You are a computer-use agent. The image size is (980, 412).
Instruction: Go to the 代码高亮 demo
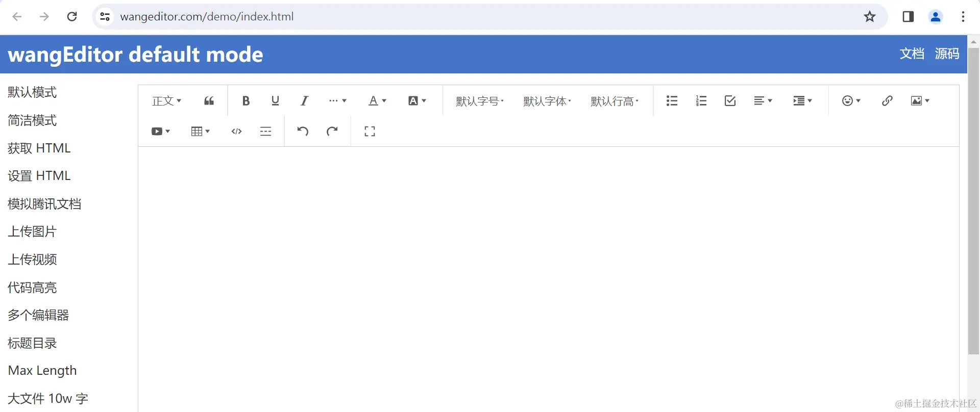32,288
